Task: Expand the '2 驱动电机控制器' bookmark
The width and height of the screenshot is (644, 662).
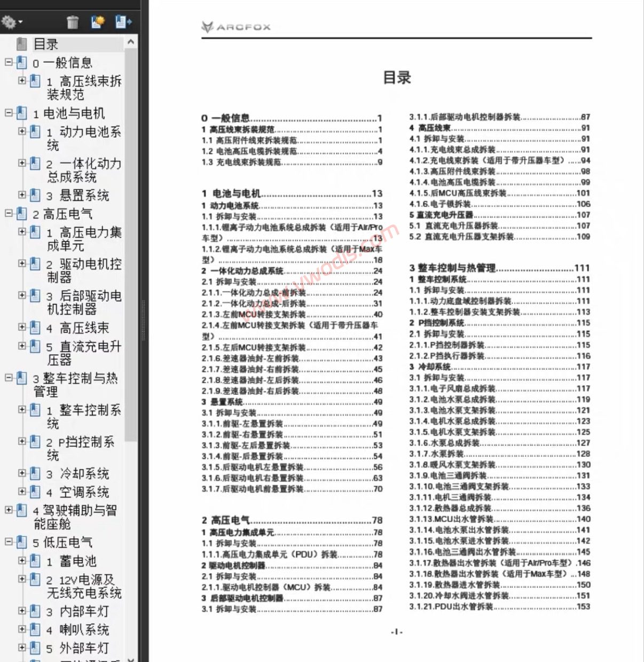Action: click(x=22, y=263)
